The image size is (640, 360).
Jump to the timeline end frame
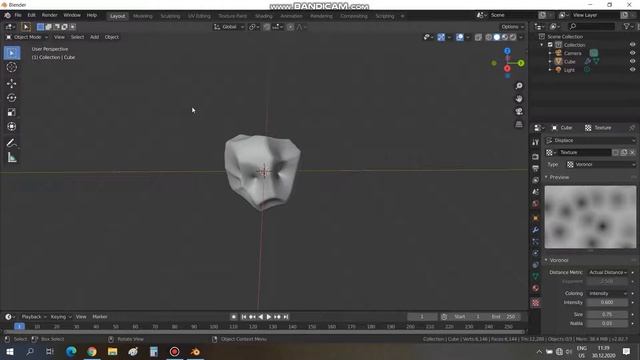(x=286, y=317)
